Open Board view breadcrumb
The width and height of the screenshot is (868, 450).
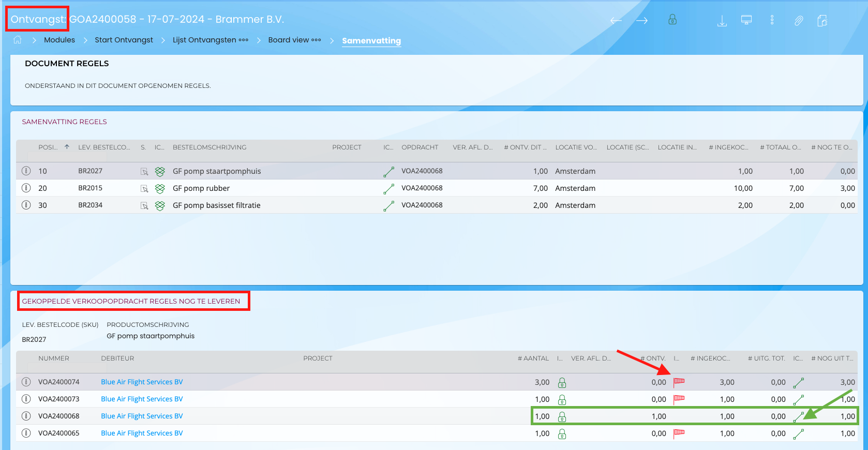289,40
